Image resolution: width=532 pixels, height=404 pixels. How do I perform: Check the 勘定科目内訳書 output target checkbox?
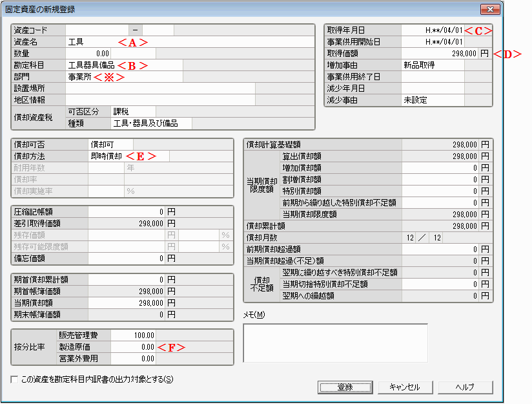pos(15,379)
